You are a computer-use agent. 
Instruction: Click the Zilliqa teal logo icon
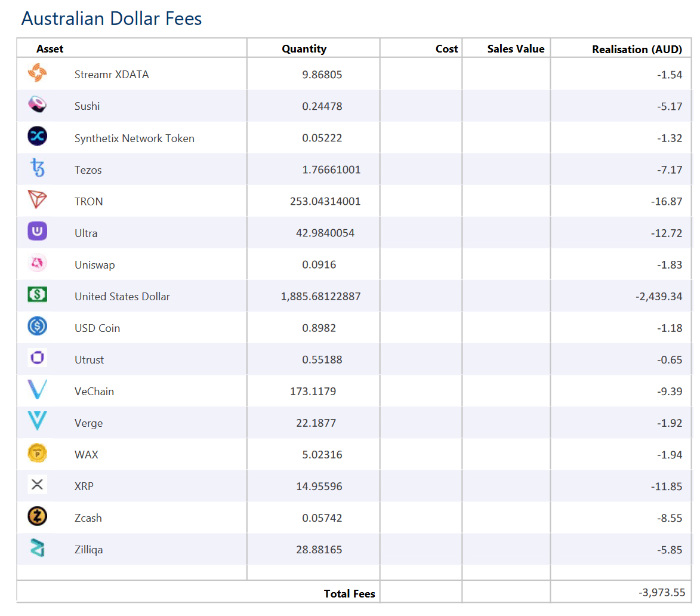[38, 548]
